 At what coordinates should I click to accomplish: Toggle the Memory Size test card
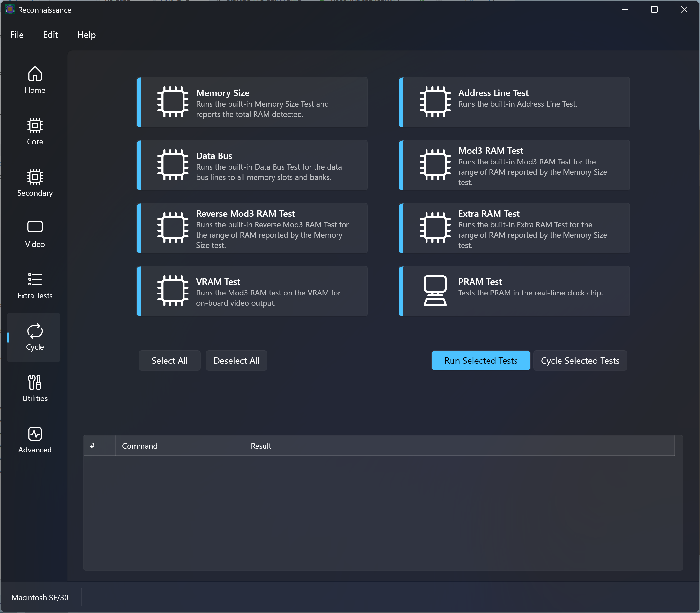[252, 102]
